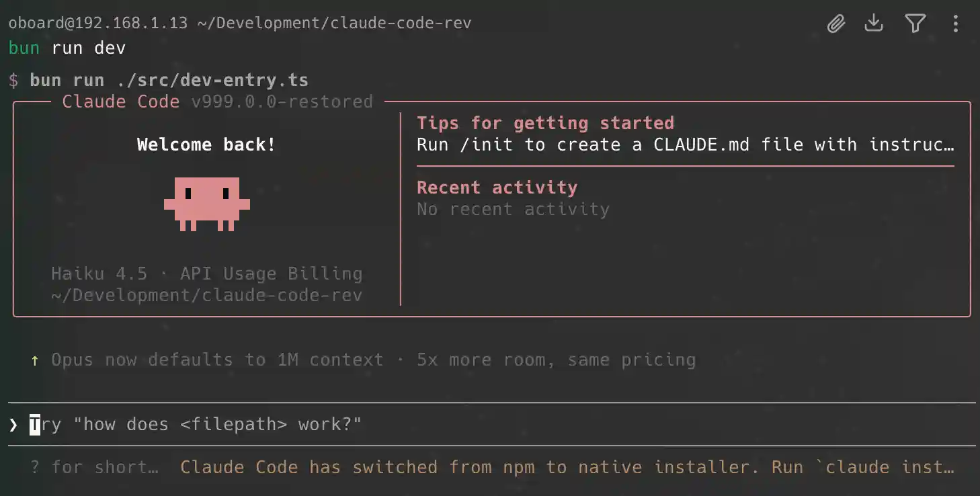980x496 pixels.
Task: Click the "Welcome back!" message
Action: click(x=206, y=144)
